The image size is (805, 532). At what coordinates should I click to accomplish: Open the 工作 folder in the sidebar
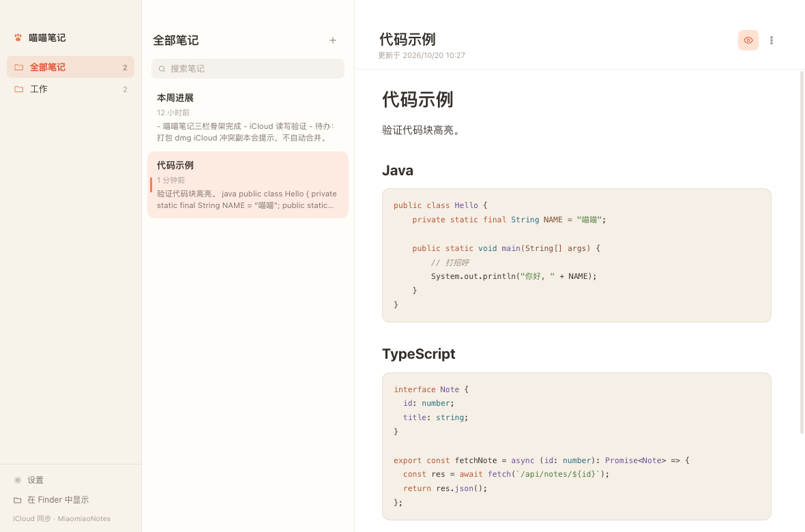point(70,89)
